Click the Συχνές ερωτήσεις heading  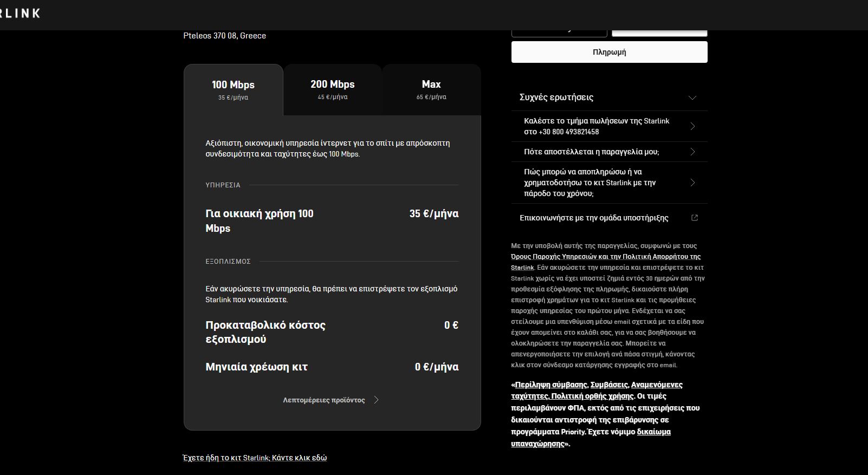pos(556,97)
